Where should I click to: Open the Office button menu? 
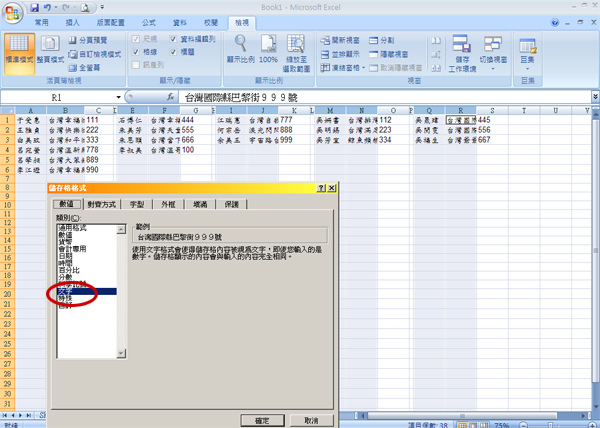13,14
